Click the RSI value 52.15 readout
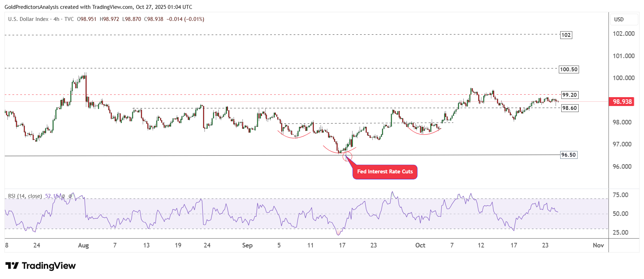This screenshot has width=644, height=279. point(52,196)
